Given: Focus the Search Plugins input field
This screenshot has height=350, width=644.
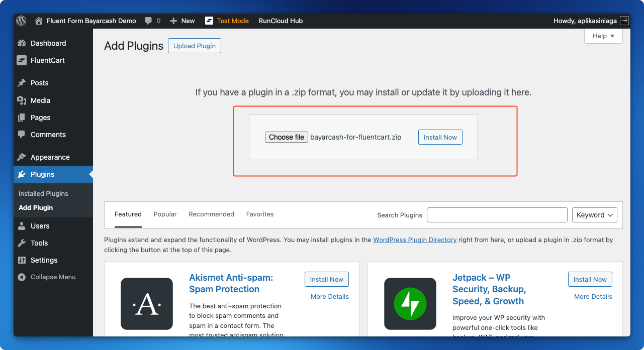Looking at the screenshot, I should 497,215.
